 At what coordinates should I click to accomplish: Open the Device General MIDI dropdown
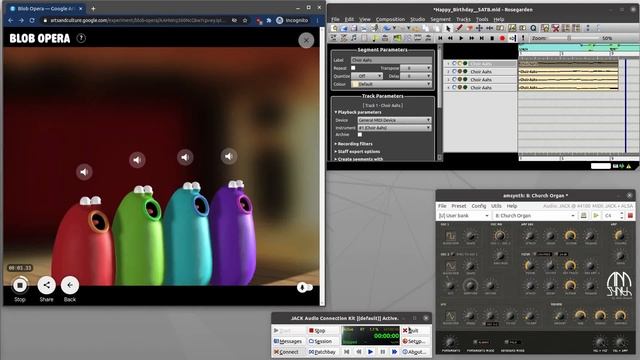coord(394,120)
